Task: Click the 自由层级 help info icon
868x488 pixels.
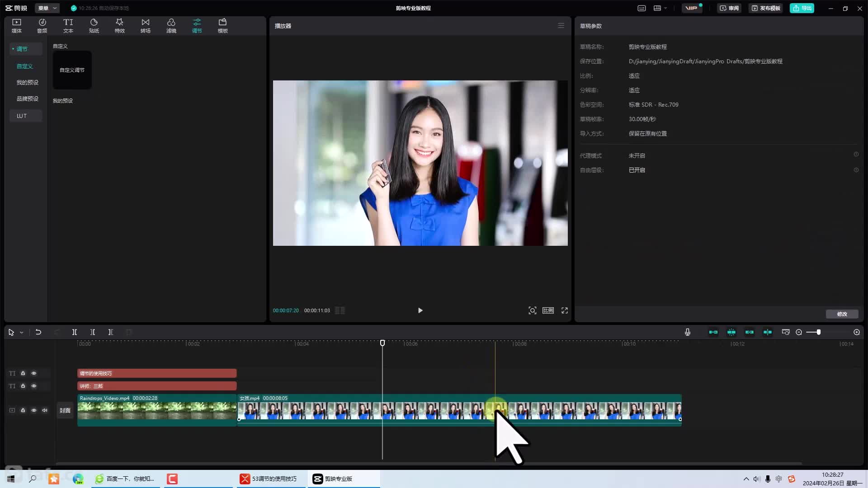Action: [x=856, y=170]
